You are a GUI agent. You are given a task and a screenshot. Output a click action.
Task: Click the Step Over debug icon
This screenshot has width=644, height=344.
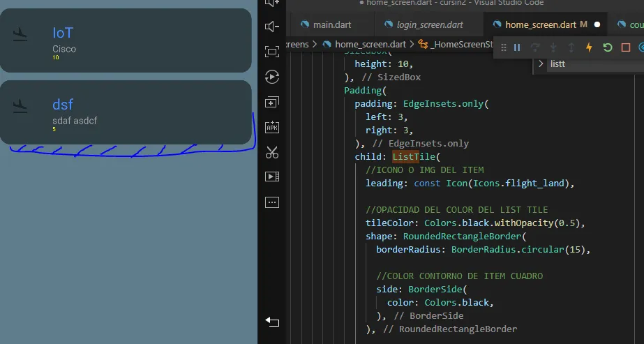[535, 47]
